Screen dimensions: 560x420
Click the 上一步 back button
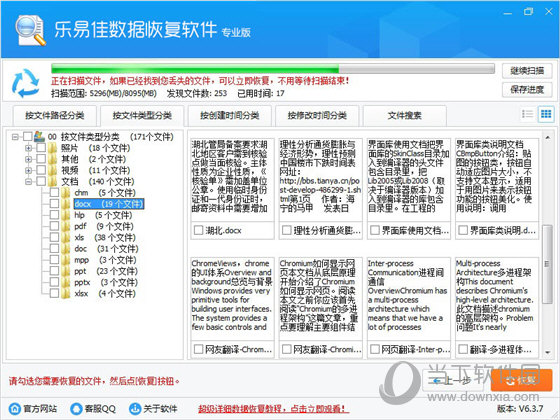(453, 381)
